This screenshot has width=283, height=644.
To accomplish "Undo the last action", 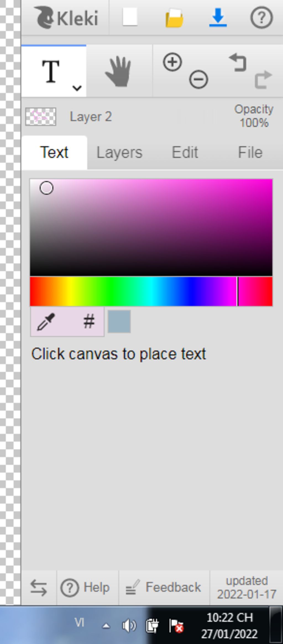I will [238, 63].
